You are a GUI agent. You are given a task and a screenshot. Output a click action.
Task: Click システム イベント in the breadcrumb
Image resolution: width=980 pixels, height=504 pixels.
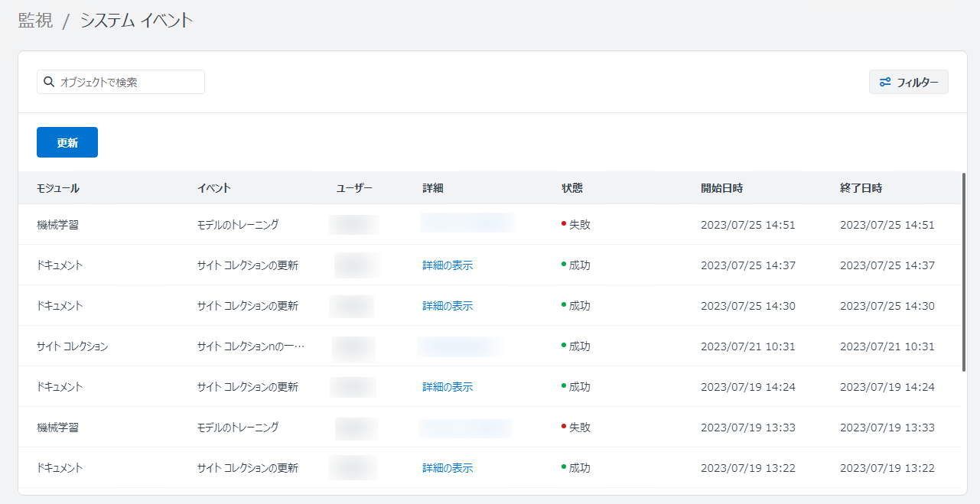tap(136, 21)
